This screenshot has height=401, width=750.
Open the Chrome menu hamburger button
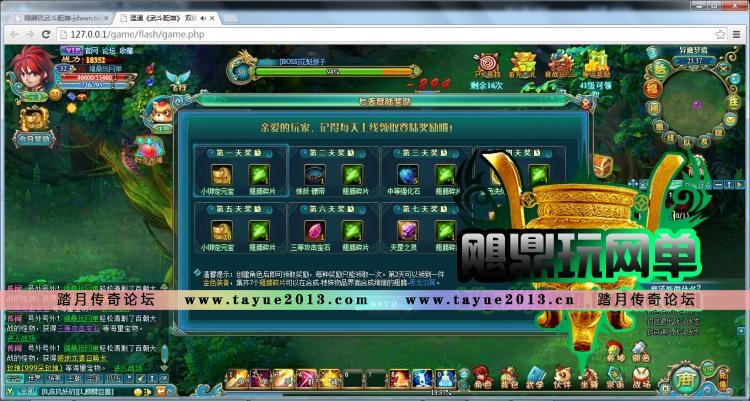pos(737,34)
